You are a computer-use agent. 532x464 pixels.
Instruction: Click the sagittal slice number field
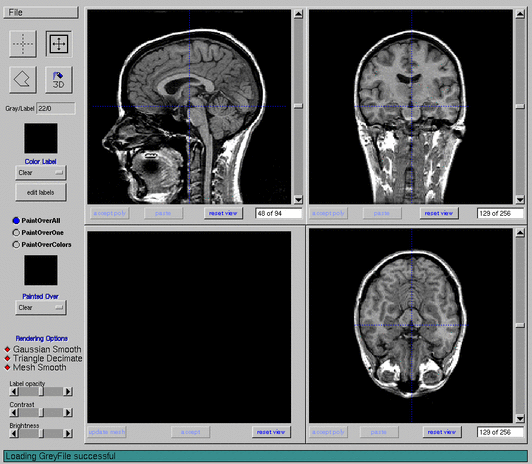point(279,213)
